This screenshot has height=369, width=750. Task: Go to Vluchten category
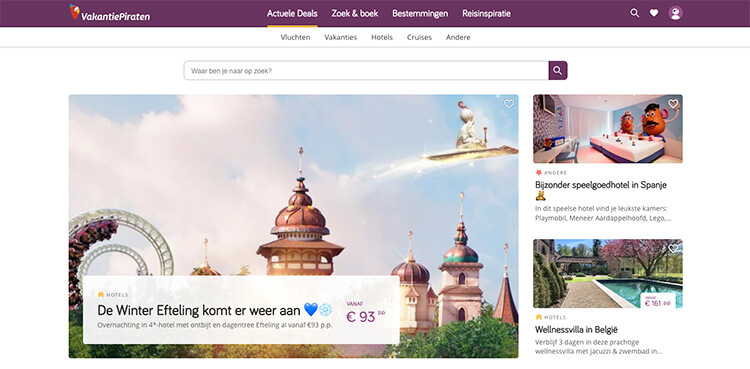tap(295, 37)
